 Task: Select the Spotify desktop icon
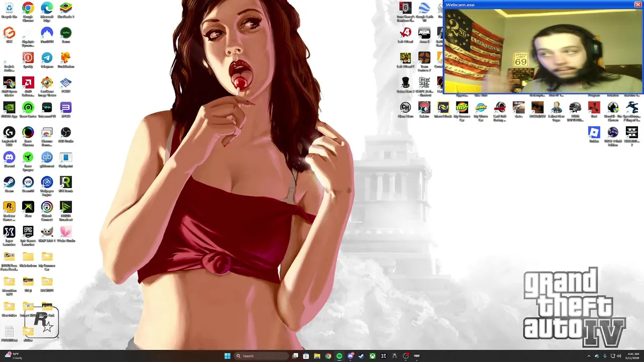pos(28,60)
